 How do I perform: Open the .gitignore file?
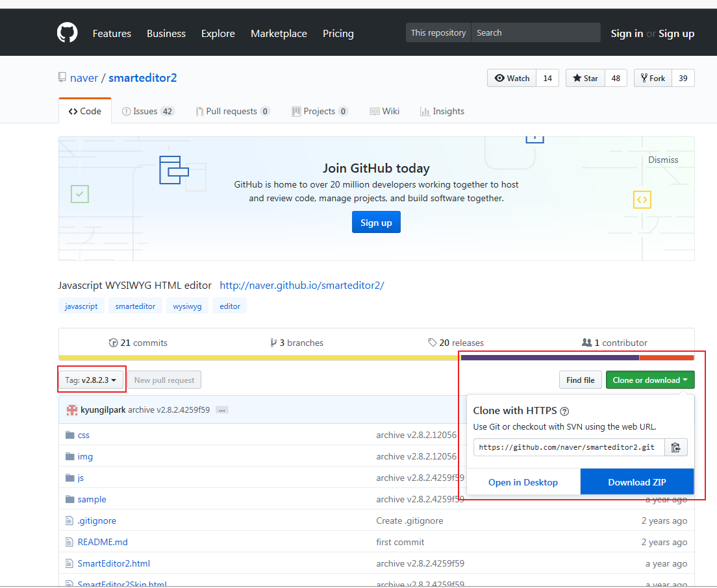point(97,521)
